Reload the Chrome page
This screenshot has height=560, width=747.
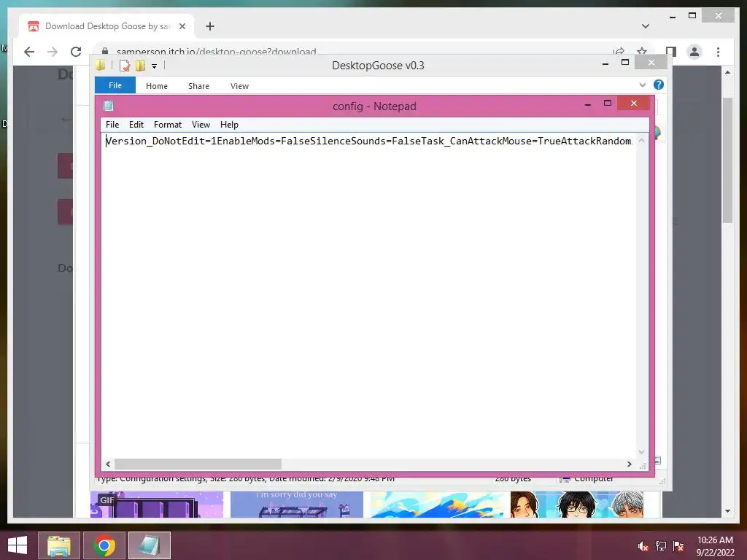coord(76,52)
